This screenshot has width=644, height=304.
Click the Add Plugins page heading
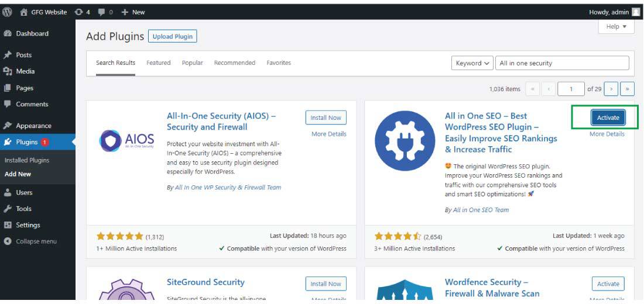click(x=115, y=36)
